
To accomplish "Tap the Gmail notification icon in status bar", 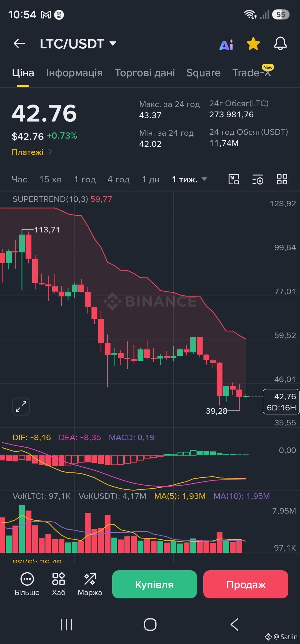I will coord(46,15).
